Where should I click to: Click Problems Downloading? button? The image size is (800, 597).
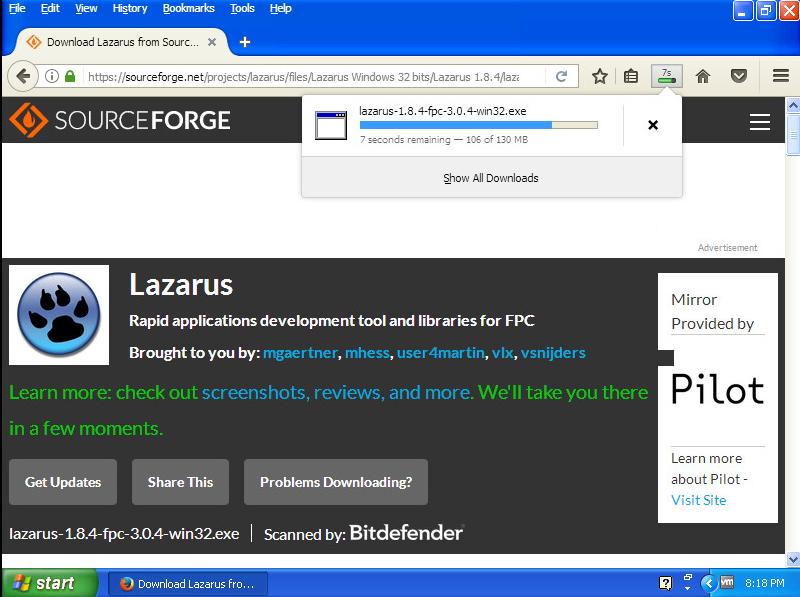pos(336,482)
